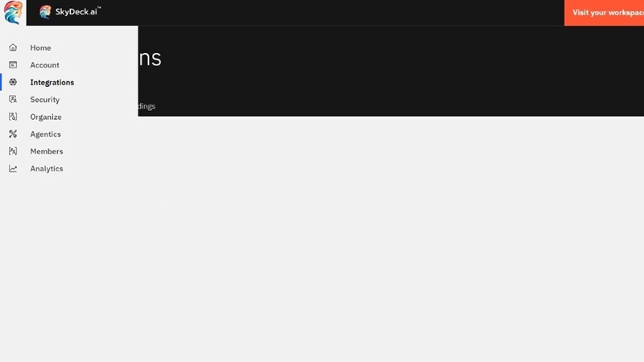Click the Account card icon
The height and width of the screenshot is (362, 644).
coord(13,65)
